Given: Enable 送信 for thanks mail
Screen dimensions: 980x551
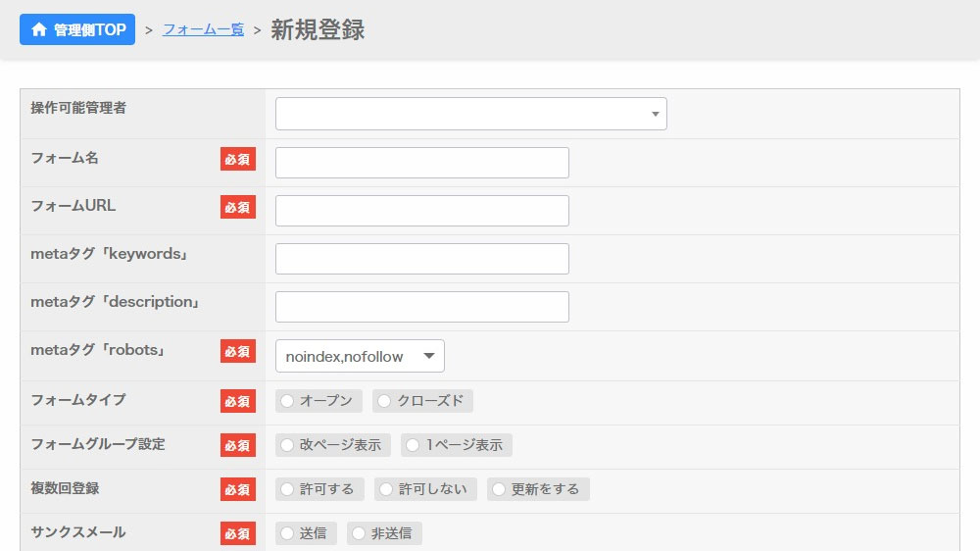Looking at the screenshot, I should click(287, 533).
